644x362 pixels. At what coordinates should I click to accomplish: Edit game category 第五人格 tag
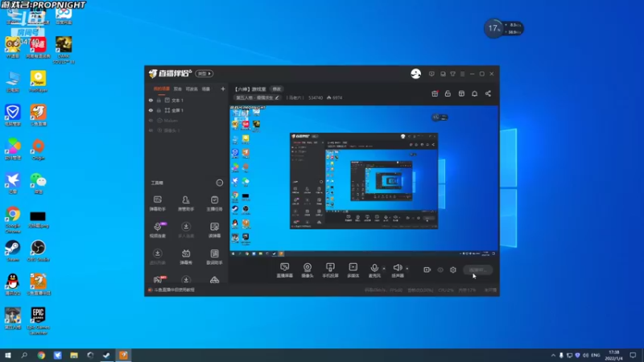coord(258,97)
